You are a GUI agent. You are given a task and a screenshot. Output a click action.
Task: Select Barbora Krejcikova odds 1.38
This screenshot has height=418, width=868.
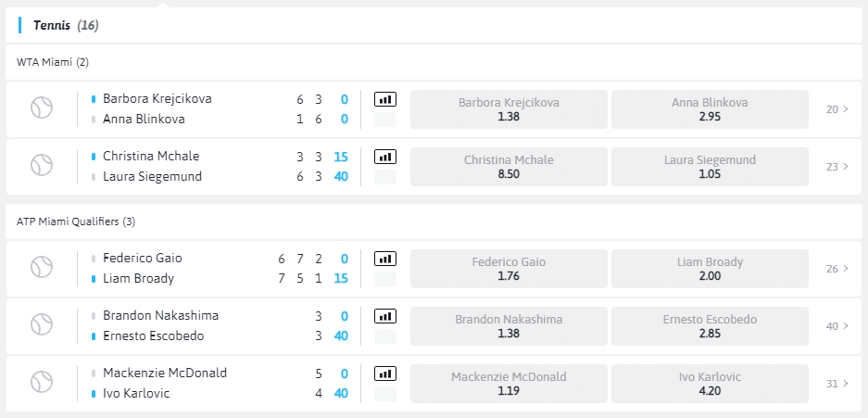pos(509,109)
